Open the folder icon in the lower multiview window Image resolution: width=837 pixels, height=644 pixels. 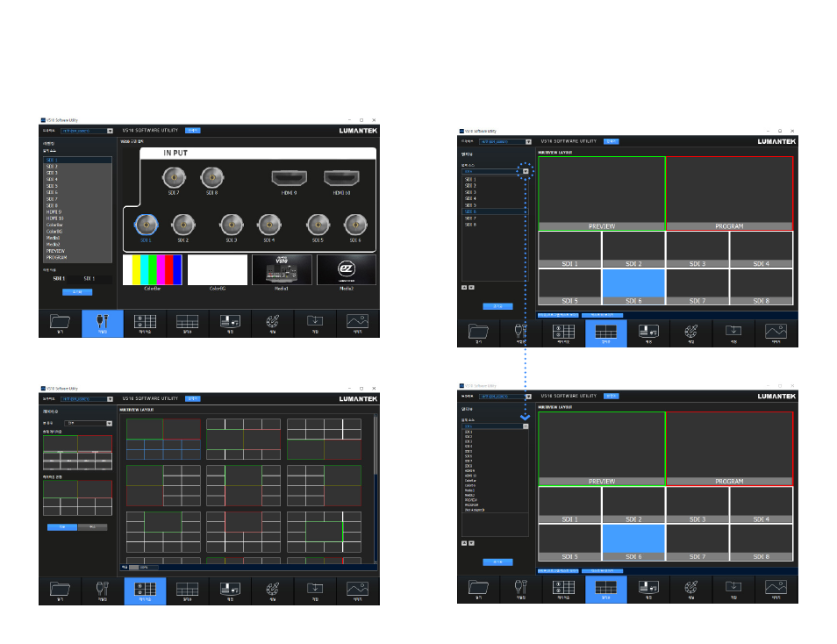478,589
